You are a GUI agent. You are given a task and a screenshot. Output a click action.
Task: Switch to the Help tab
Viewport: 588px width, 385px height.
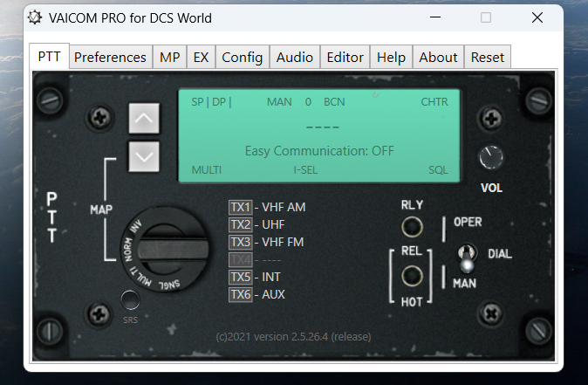point(391,57)
